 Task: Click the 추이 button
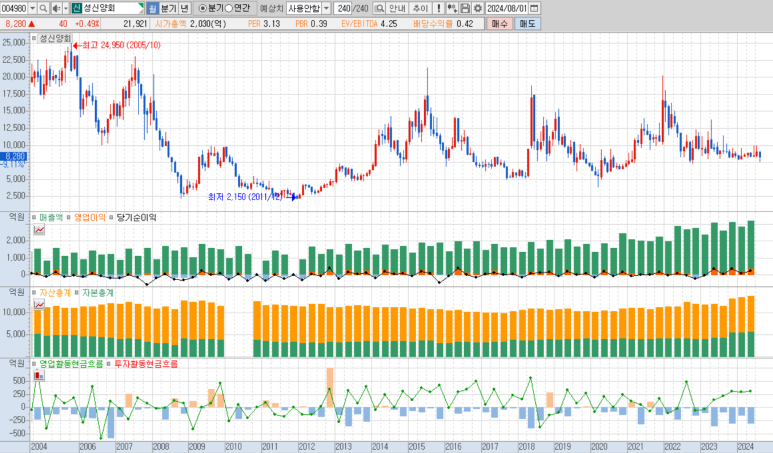click(420, 8)
